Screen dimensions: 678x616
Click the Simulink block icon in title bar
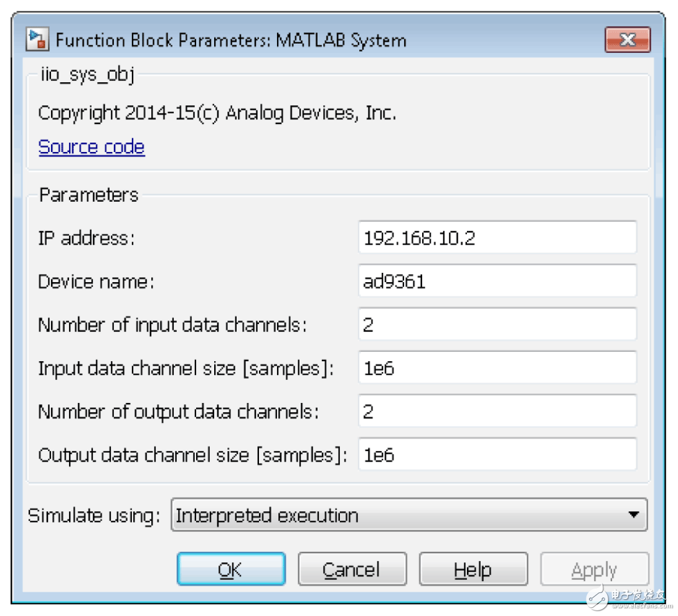37,40
